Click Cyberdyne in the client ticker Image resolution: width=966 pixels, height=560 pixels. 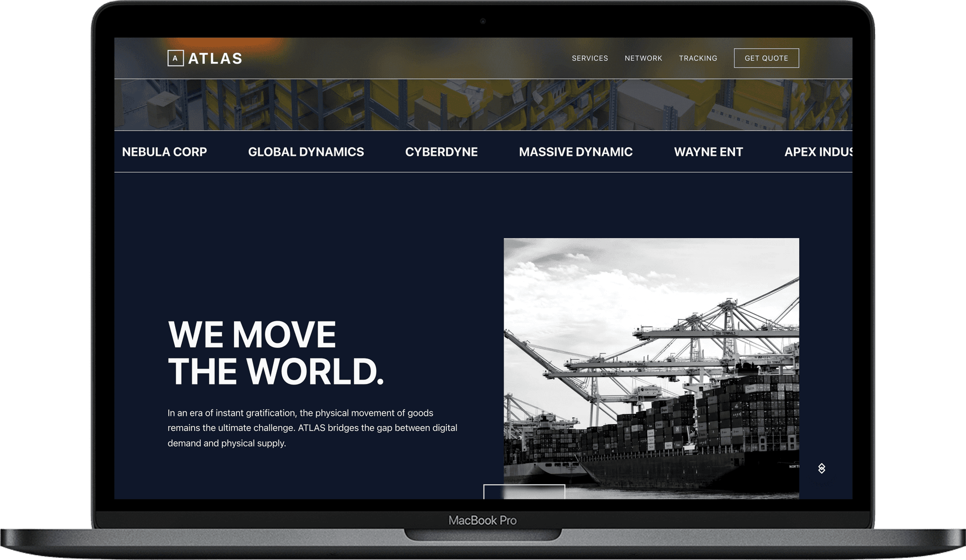click(441, 152)
